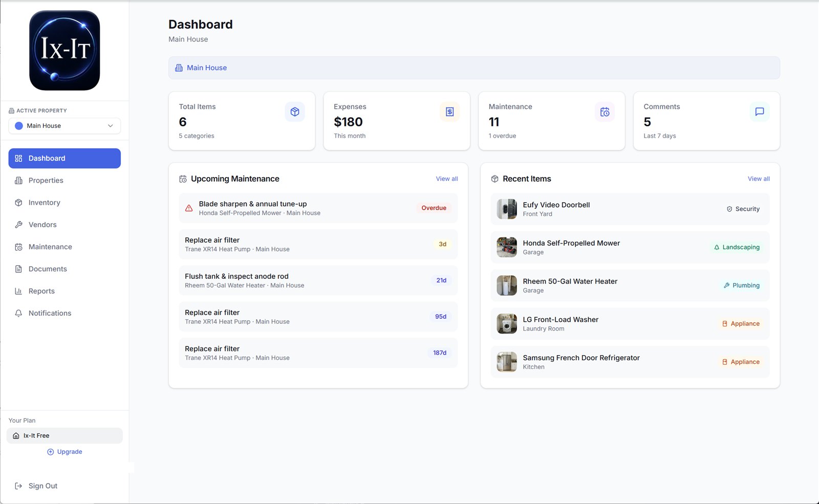
Task: Click the Reports bar chart icon
Action: 18,291
